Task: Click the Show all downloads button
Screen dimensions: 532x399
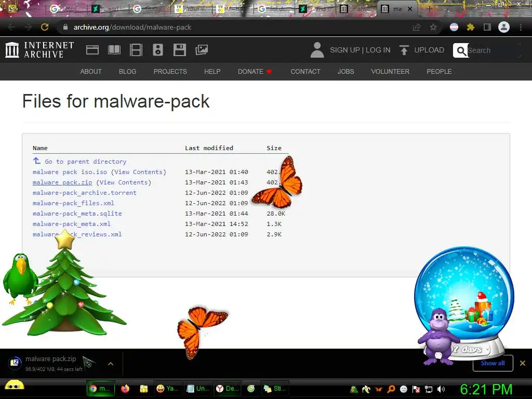Action: coord(493,363)
